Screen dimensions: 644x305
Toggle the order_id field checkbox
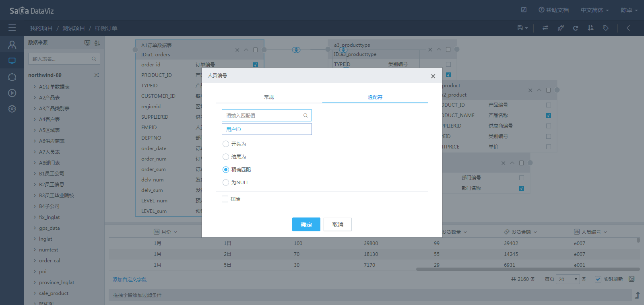(x=256, y=65)
